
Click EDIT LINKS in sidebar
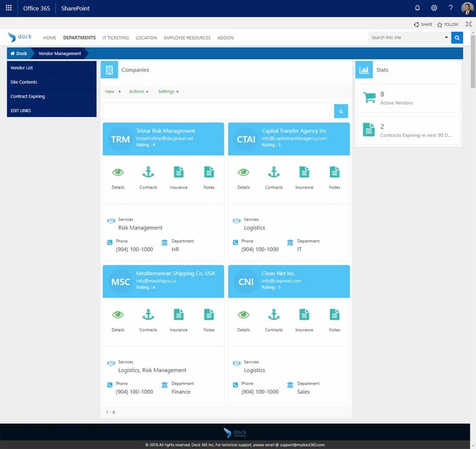[20, 111]
